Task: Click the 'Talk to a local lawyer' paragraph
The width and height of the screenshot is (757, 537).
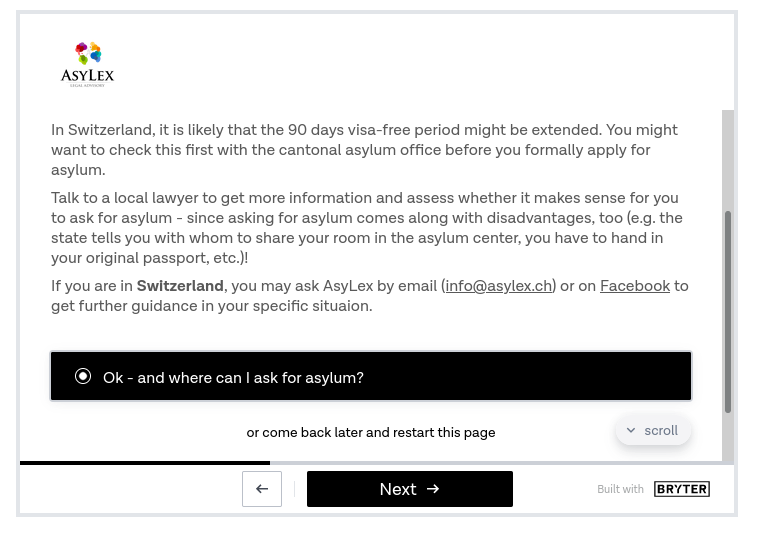Action: pos(367,227)
